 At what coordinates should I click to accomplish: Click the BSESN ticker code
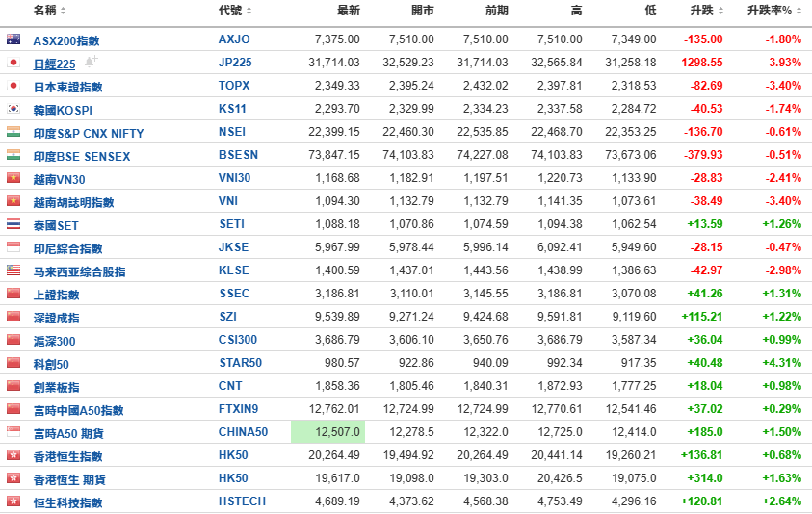click(x=238, y=155)
